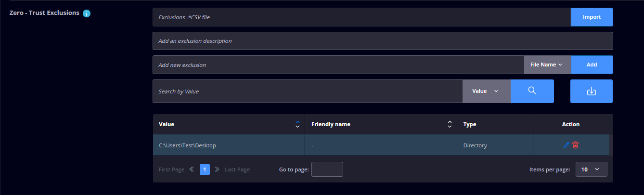The image size is (644, 195).
Task: Click the Import button
Action: (592, 17)
